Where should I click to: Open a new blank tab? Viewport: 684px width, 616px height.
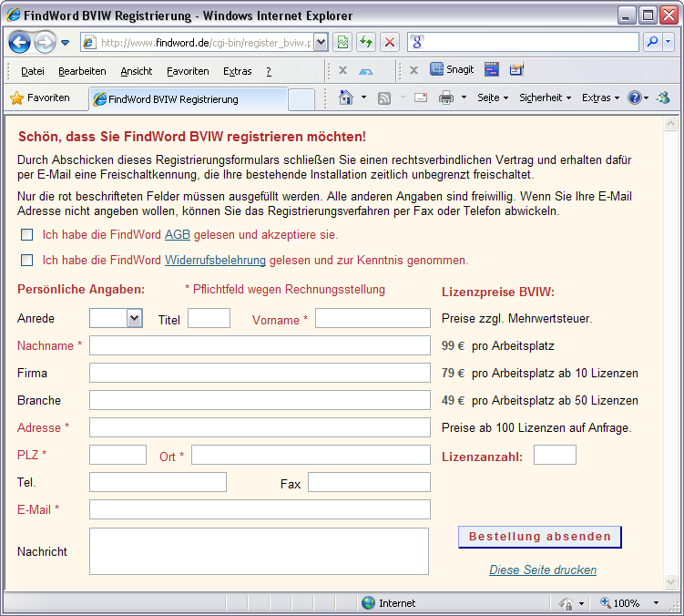(301, 99)
